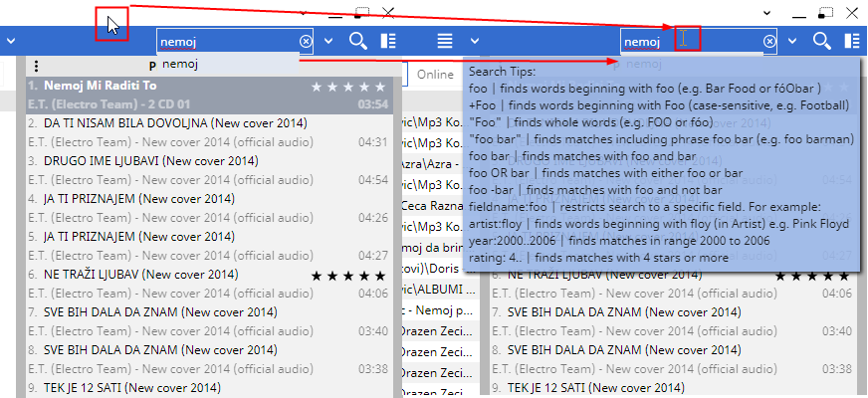
Task: Select track 1 'Nemoj Mi Raditi To'
Action: point(100,87)
